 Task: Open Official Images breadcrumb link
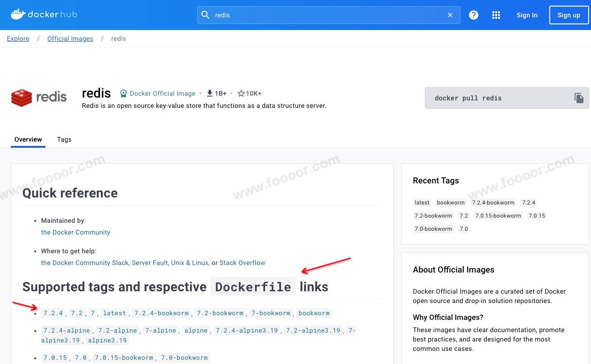(x=70, y=38)
